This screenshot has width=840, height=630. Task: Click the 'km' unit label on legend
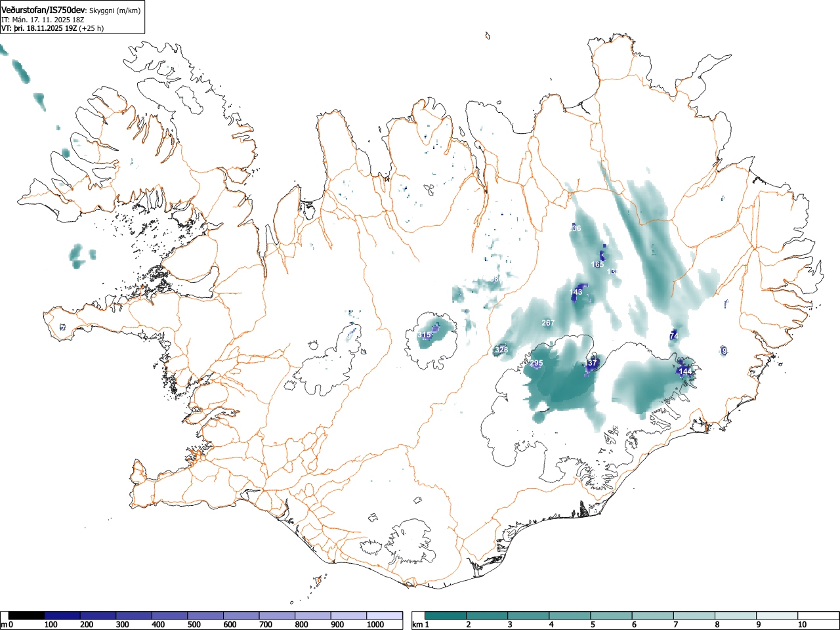coord(417,625)
